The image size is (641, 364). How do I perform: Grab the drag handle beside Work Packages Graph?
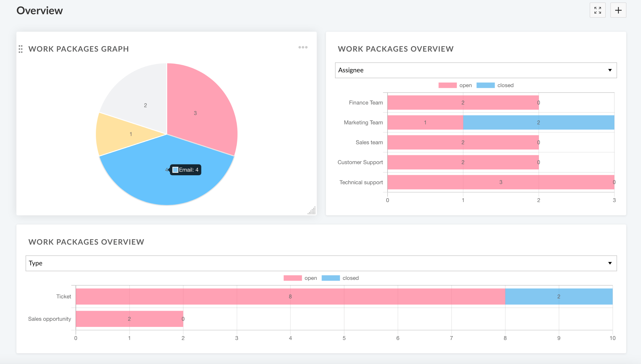[21, 49]
